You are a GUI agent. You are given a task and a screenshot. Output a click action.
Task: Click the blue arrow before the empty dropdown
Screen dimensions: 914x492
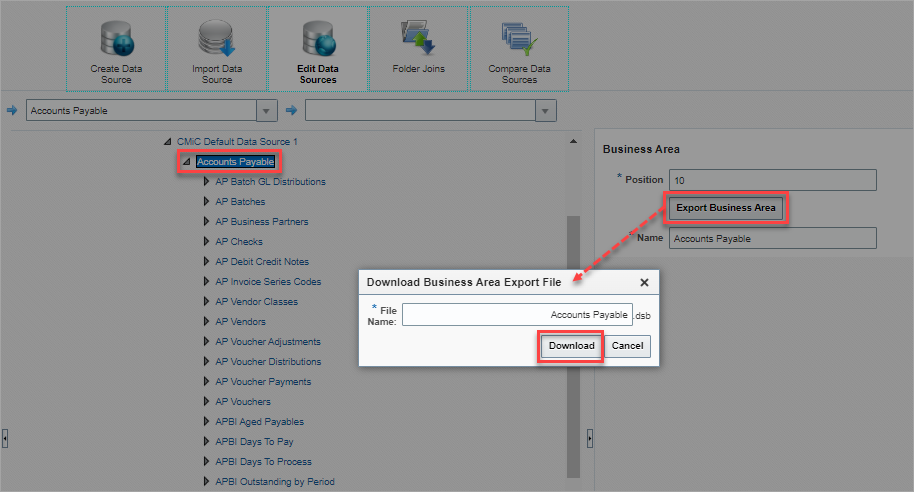click(x=291, y=110)
